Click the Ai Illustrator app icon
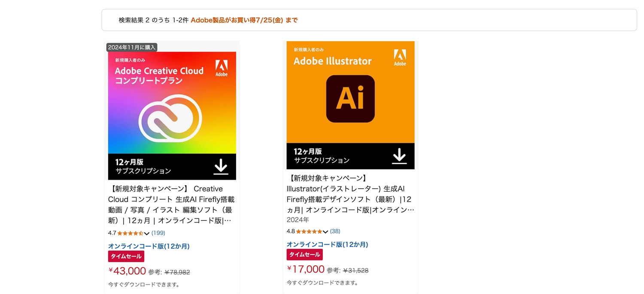This screenshot has width=644, height=294. [350, 99]
